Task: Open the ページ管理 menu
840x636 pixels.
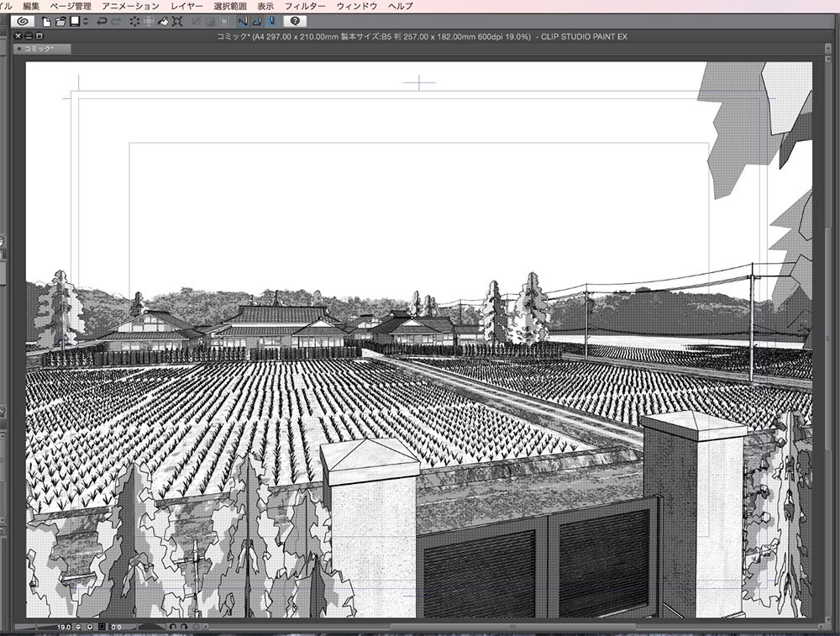Action: pyautogui.click(x=71, y=6)
